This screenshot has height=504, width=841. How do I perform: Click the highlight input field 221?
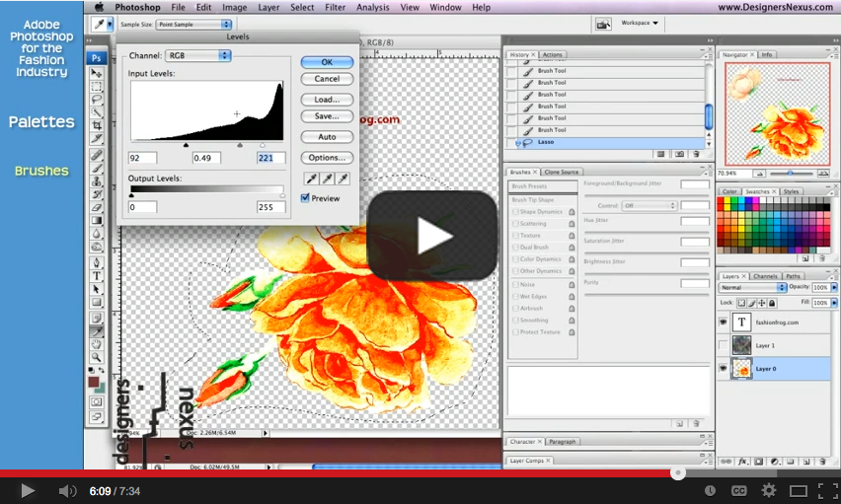click(x=270, y=158)
